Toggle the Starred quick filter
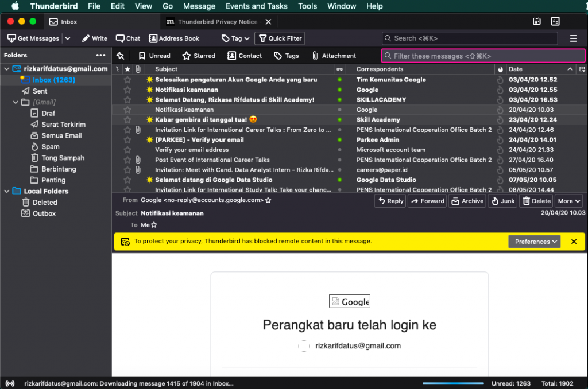The height and width of the screenshot is (389, 588). click(x=199, y=56)
